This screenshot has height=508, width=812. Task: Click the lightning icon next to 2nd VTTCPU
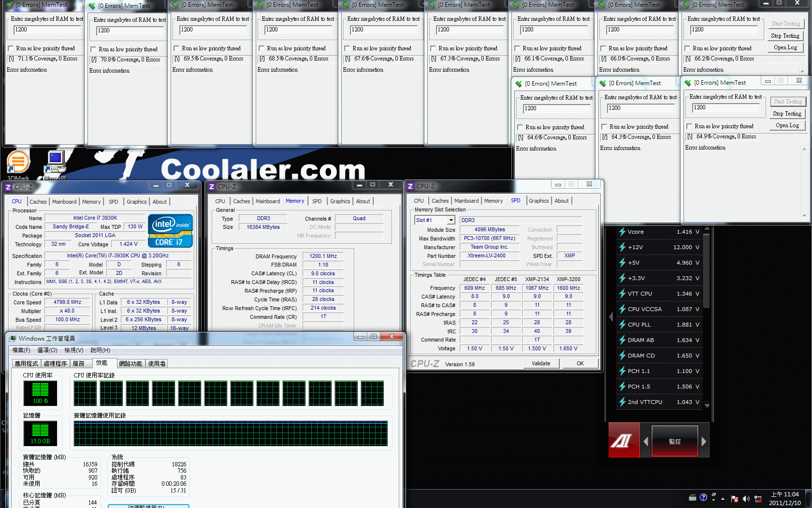(623, 402)
